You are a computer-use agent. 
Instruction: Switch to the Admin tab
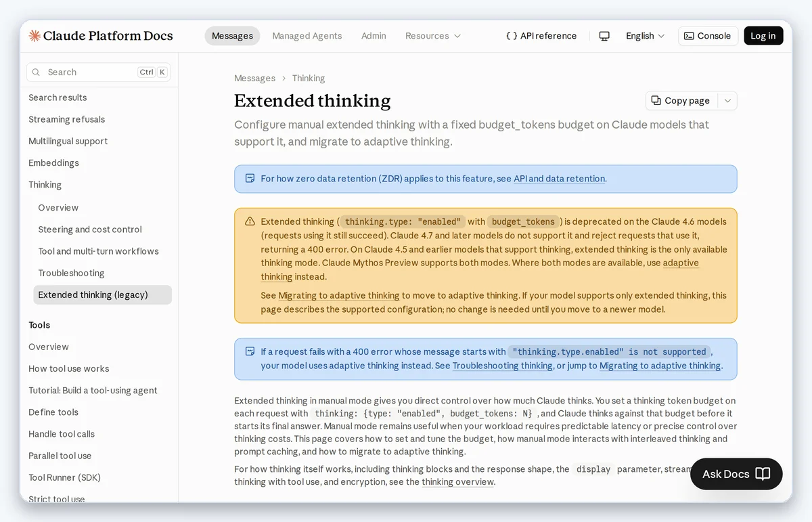[x=374, y=36]
